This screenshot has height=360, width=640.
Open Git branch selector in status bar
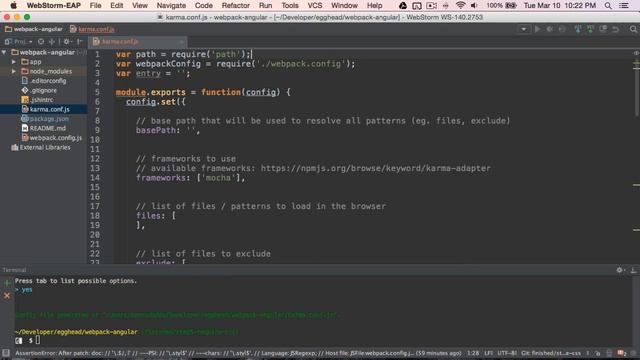[x=551, y=353]
